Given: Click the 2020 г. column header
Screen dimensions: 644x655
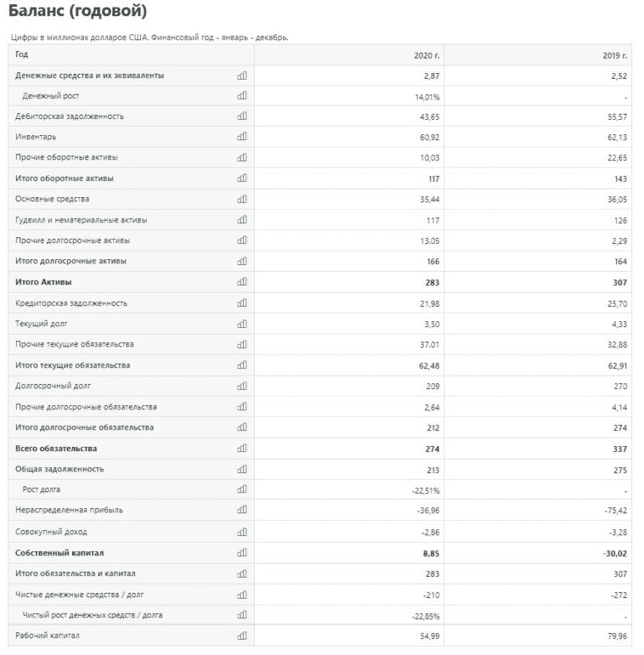Looking at the screenshot, I should pos(427,55).
